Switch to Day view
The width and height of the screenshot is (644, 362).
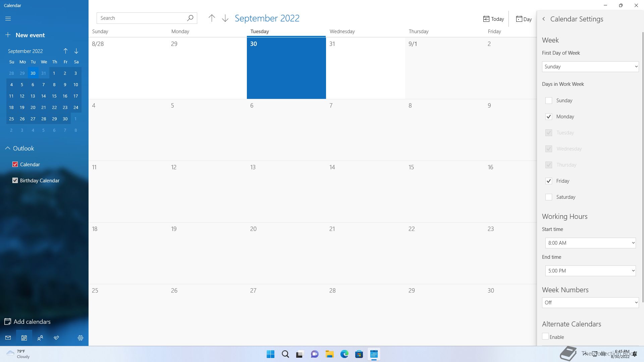(x=524, y=19)
